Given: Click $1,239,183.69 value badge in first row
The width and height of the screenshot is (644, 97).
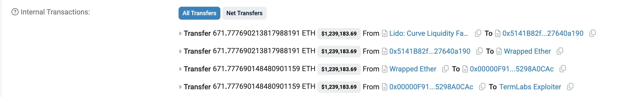Looking at the screenshot, I should (x=339, y=34).
